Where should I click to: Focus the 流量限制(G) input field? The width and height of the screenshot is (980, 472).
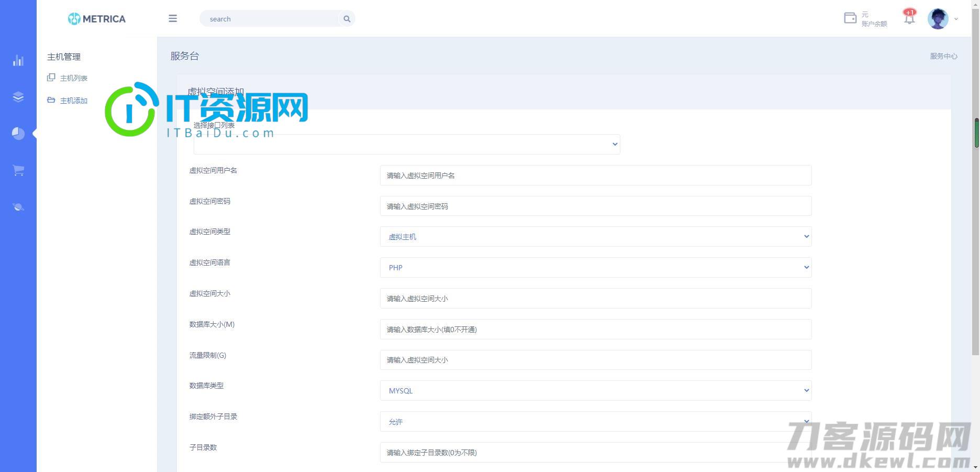click(x=596, y=360)
